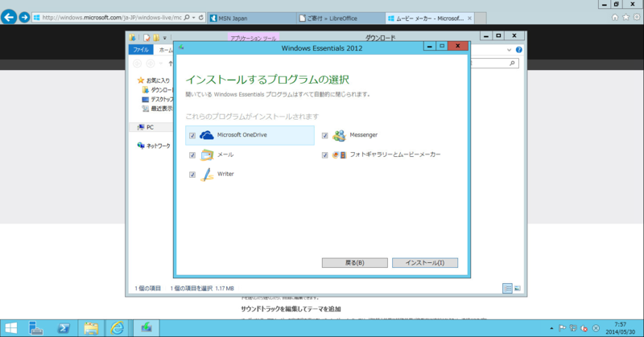Click the サウンドトラックを編集してテーマを追加 heading
The height and width of the screenshot is (337, 644).
pos(291,309)
